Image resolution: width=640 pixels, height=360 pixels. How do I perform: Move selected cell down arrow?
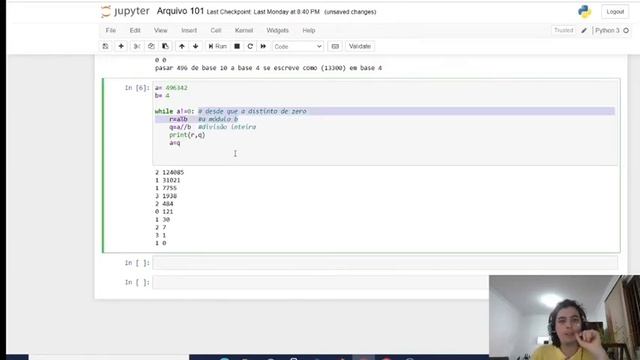pyautogui.click(x=196, y=46)
